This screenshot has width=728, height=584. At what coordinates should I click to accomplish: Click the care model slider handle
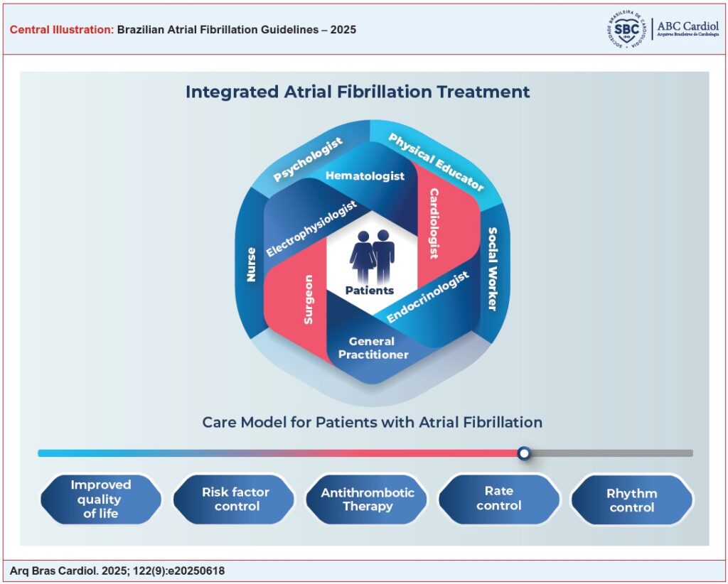click(x=524, y=453)
